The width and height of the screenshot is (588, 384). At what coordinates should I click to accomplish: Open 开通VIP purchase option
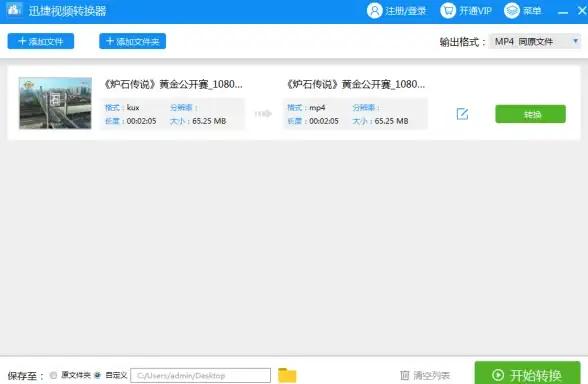(x=466, y=11)
